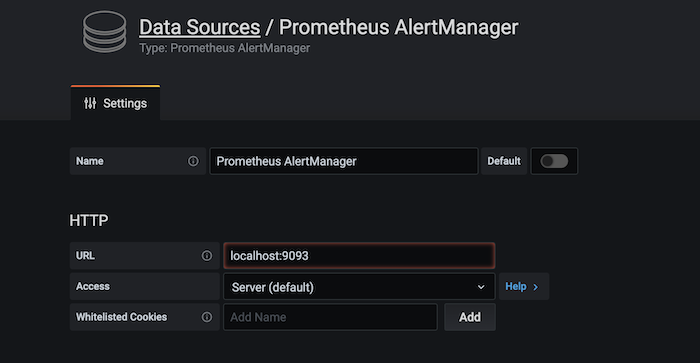Viewport: 700px width, 363px height.
Task: Click the Access field label
Action: tap(93, 286)
